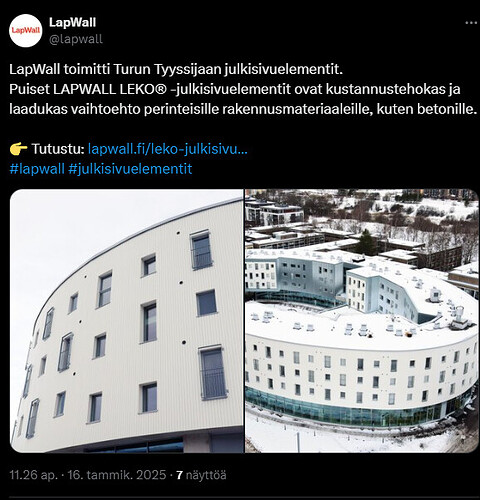
Task: Open the three-dot more options menu
Action: pyautogui.click(x=471, y=23)
